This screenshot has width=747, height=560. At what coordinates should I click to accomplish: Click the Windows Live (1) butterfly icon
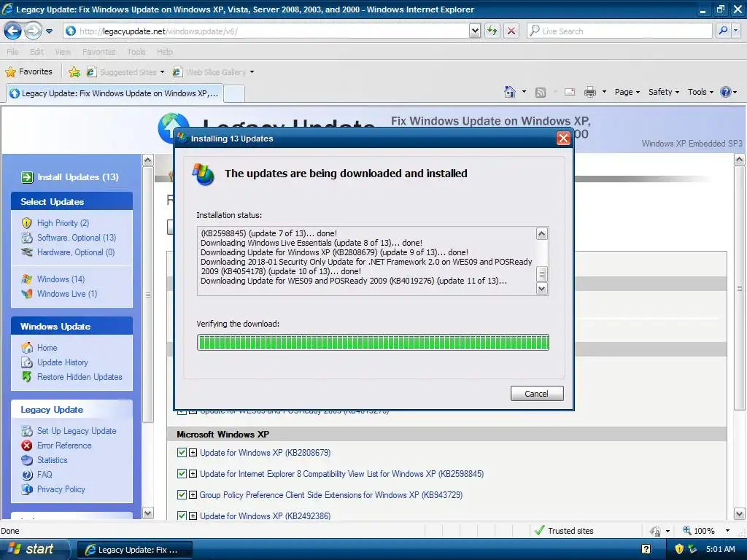click(27, 294)
